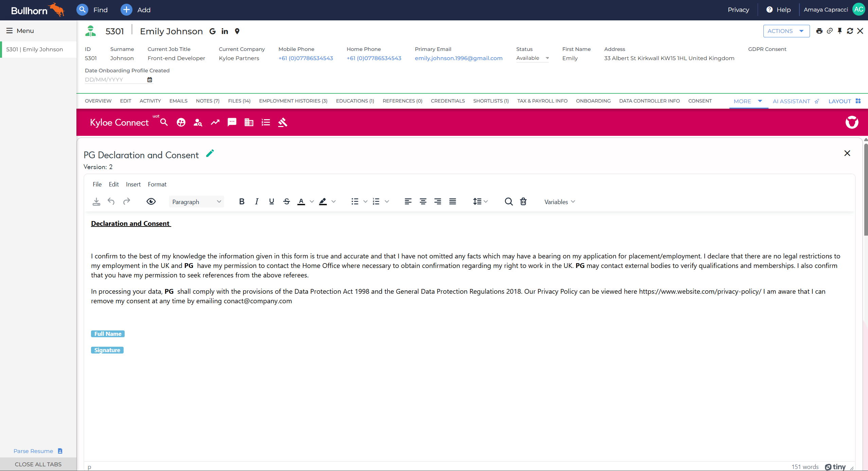Click the LinkedIn icon next to Emily Johnson
Image resolution: width=868 pixels, height=471 pixels.
[x=225, y=31]
